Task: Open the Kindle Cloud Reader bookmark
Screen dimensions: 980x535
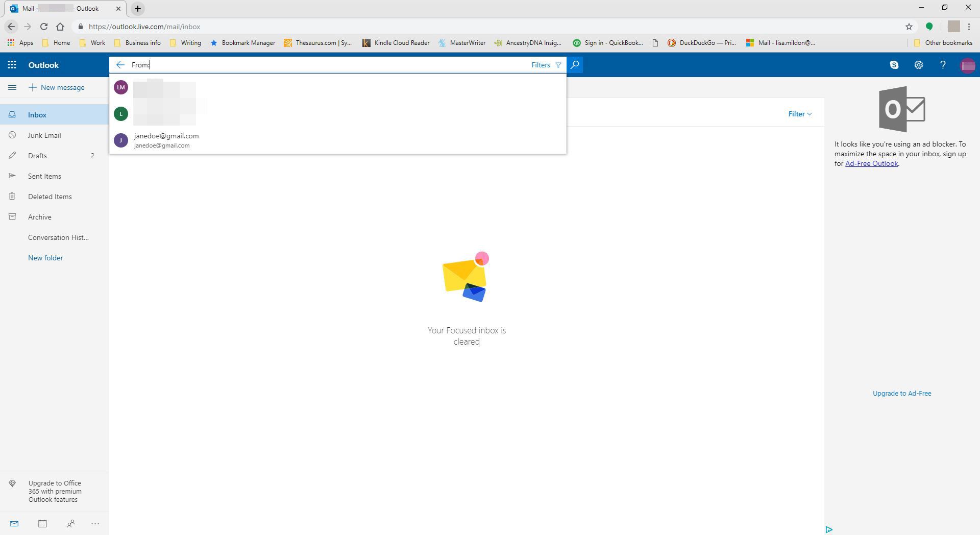Action: pyautogui.click(x=396, y=43)
